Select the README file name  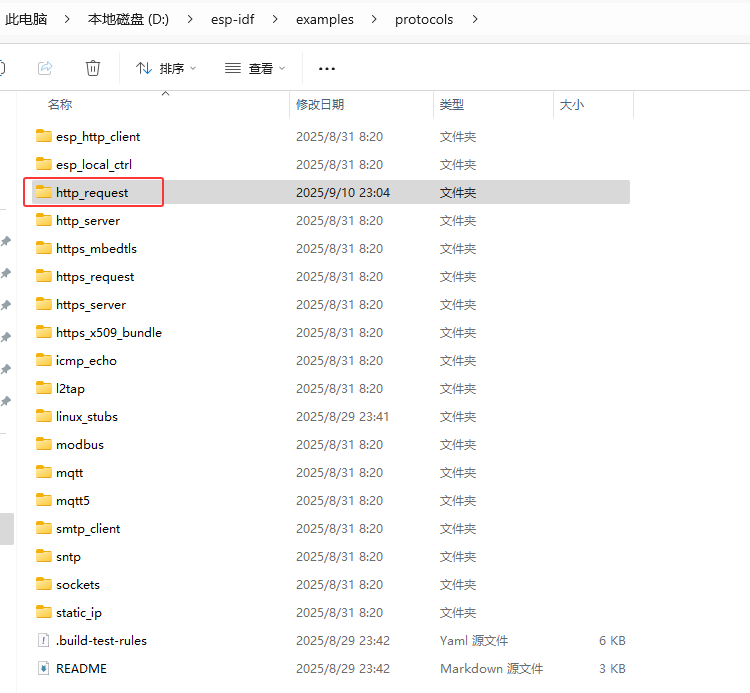81,669
